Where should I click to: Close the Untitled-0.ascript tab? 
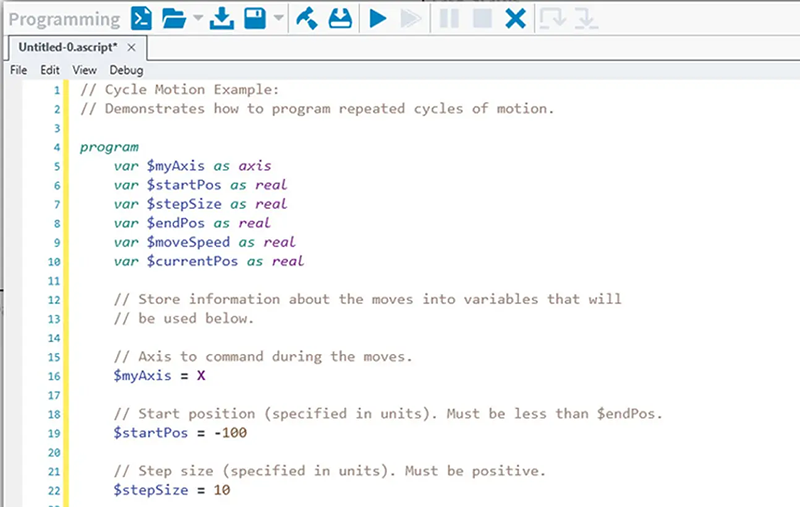[132, 47]
